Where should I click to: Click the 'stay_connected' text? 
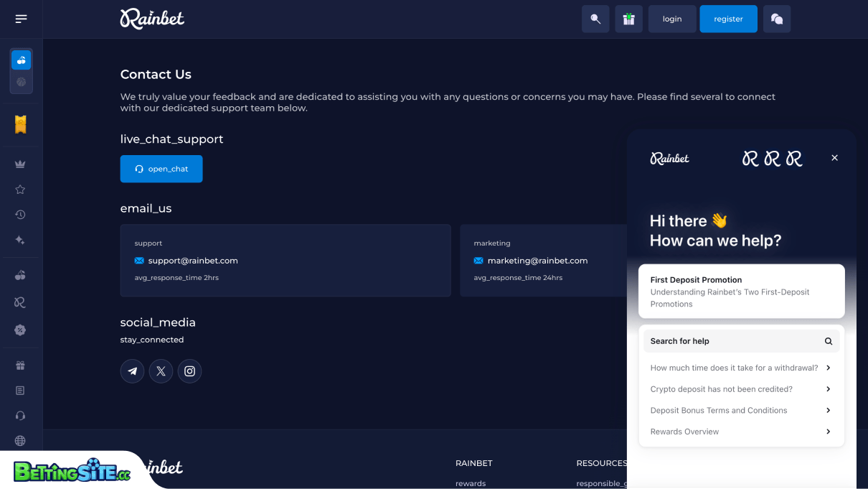[x=152, y=340]
